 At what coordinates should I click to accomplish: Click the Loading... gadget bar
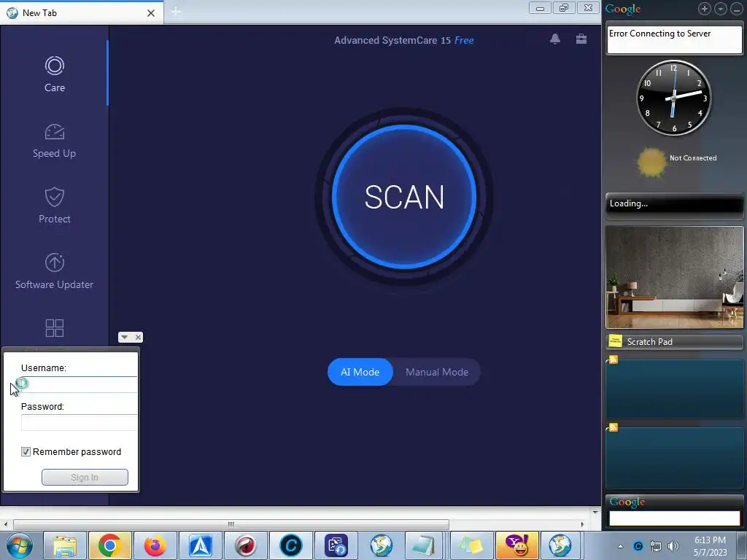[674, 204]
